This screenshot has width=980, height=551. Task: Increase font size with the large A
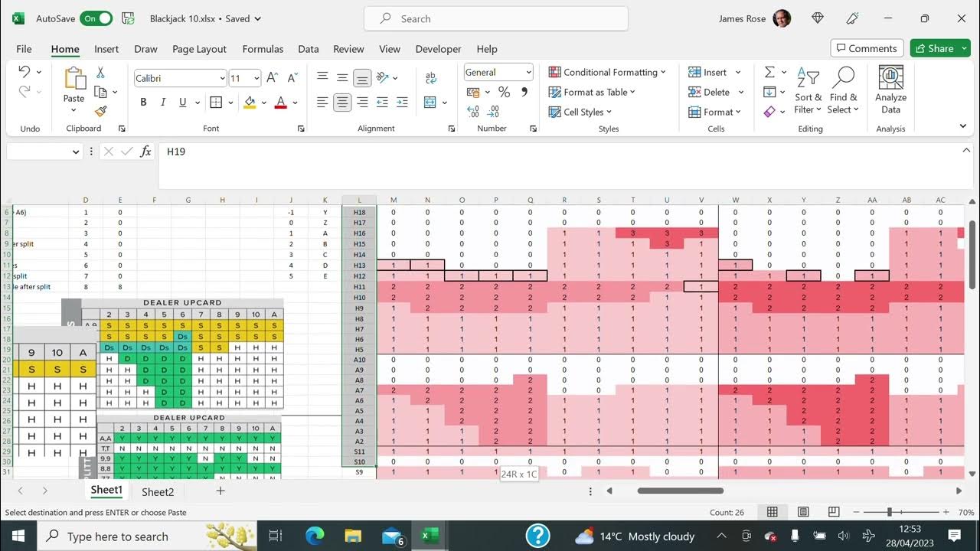pyautogui.click(x=273, y=78)
